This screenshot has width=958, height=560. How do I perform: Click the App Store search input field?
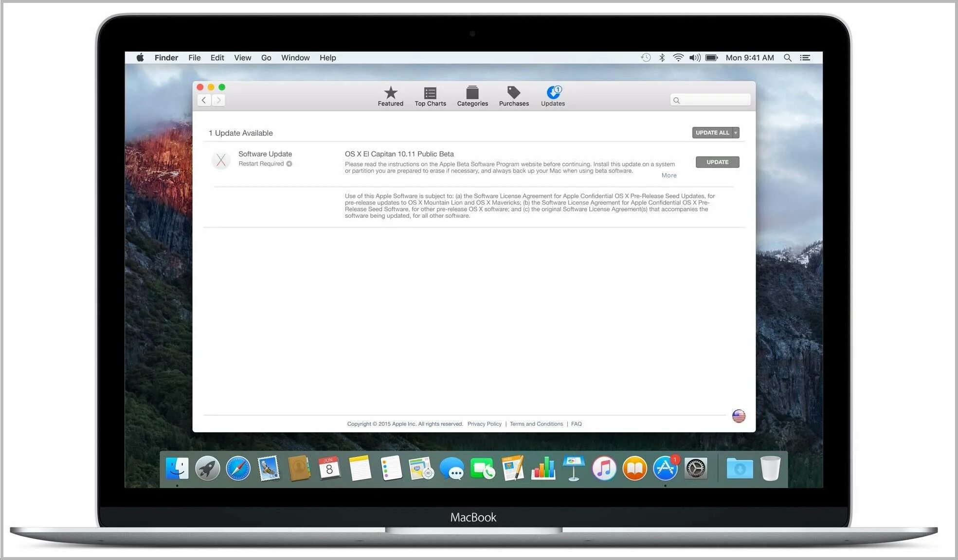pyautogui.click(x=709, y=99)
